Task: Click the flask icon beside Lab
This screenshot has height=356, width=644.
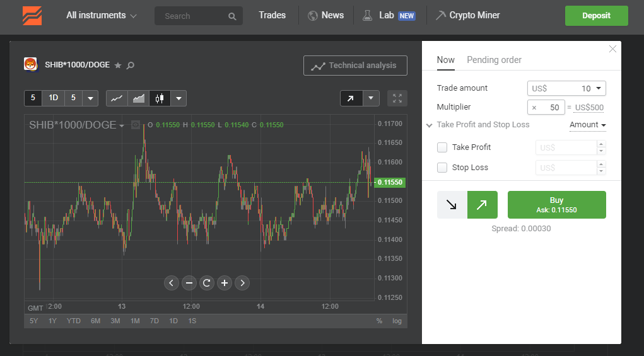Action: click(x=367, y=16)
